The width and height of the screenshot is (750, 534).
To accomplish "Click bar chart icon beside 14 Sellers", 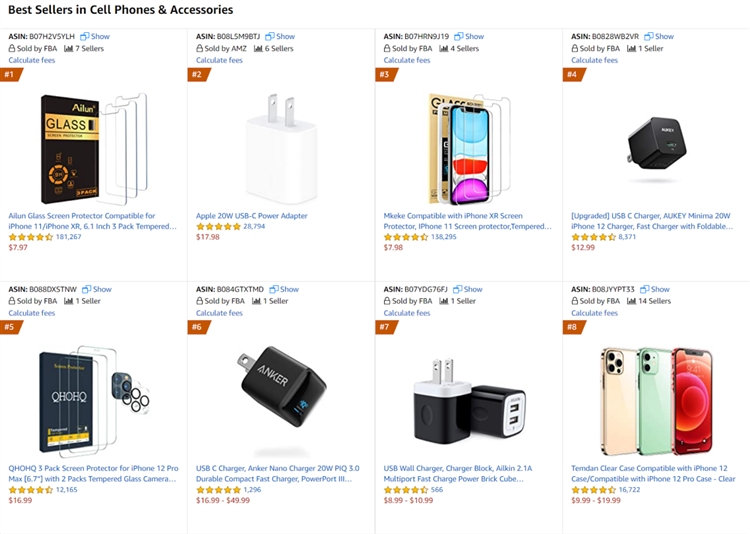I will pos(631,301).
